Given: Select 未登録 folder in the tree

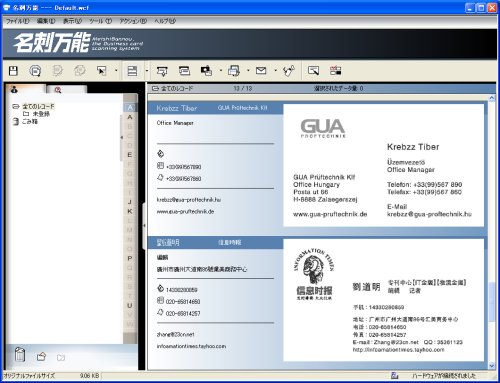Looking at the screenshot, I should [41, 114].
